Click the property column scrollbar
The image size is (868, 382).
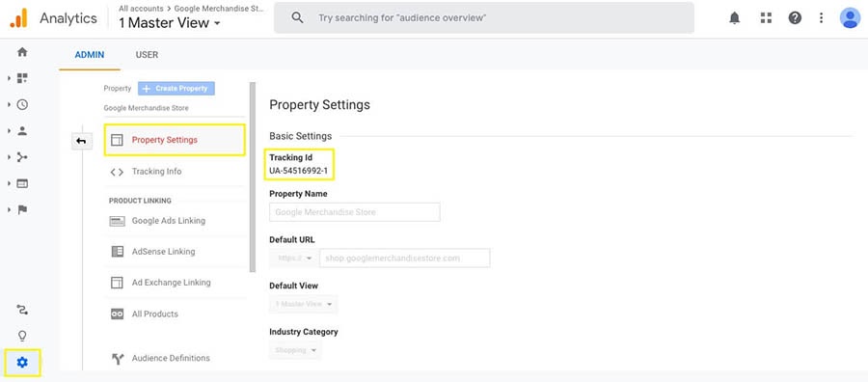(x=253, y=177)
